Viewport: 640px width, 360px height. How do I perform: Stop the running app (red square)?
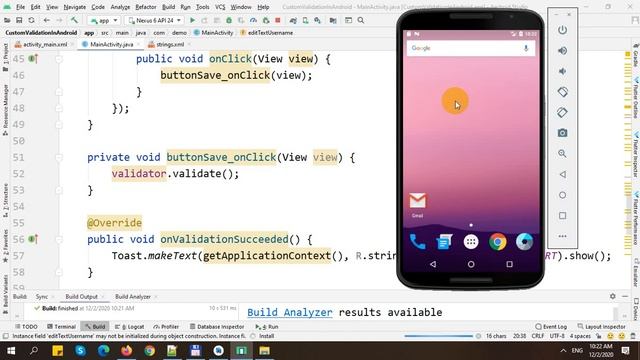(x=278, y=20)
